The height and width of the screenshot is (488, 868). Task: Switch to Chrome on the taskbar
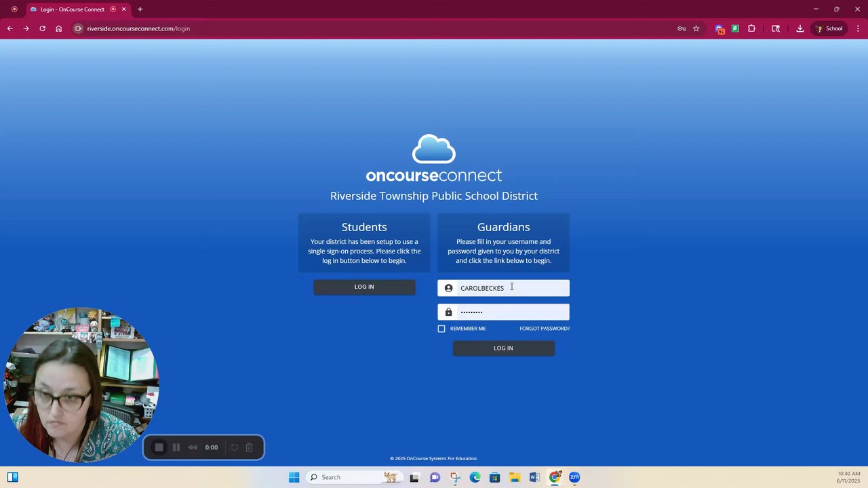(555, 477)
